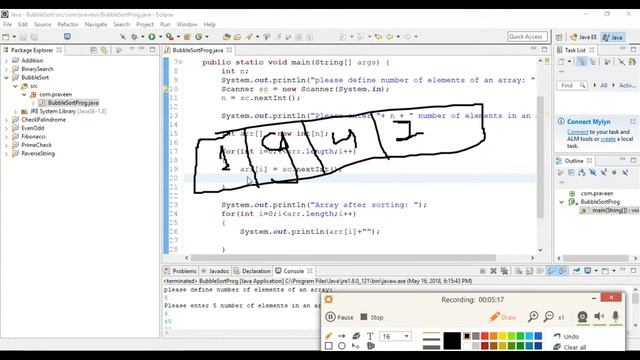Click Undo in the recorder toolbar
The height and width of the screenshot is (360, 640).
click(x=567, y=336)
